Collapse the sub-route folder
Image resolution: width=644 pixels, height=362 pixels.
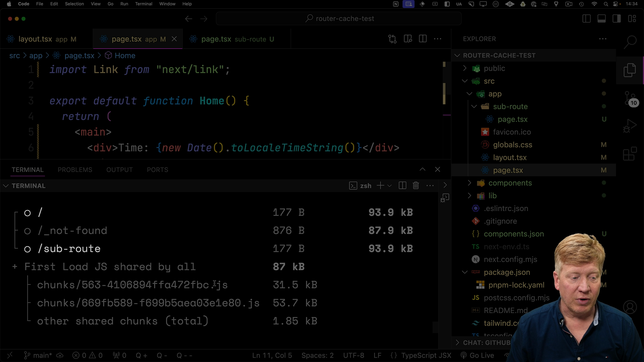pyautogui.click(x=474, y=107)
